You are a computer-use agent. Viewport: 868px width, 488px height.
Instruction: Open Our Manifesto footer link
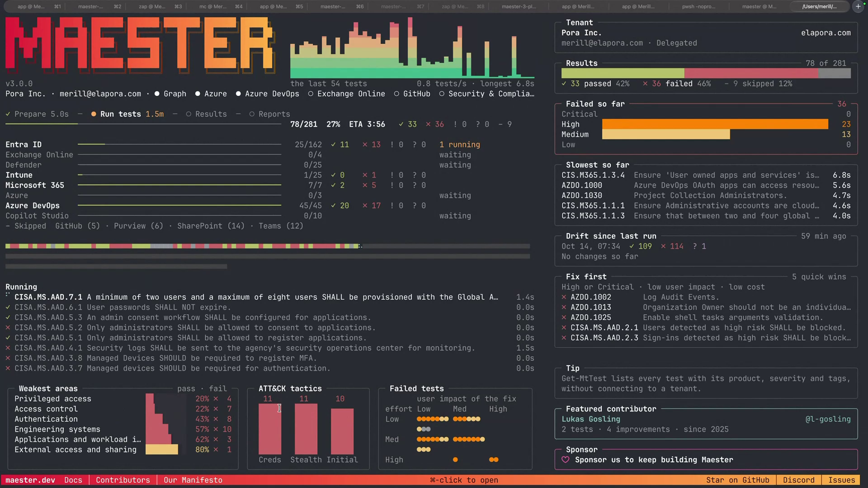pos(193,480)
